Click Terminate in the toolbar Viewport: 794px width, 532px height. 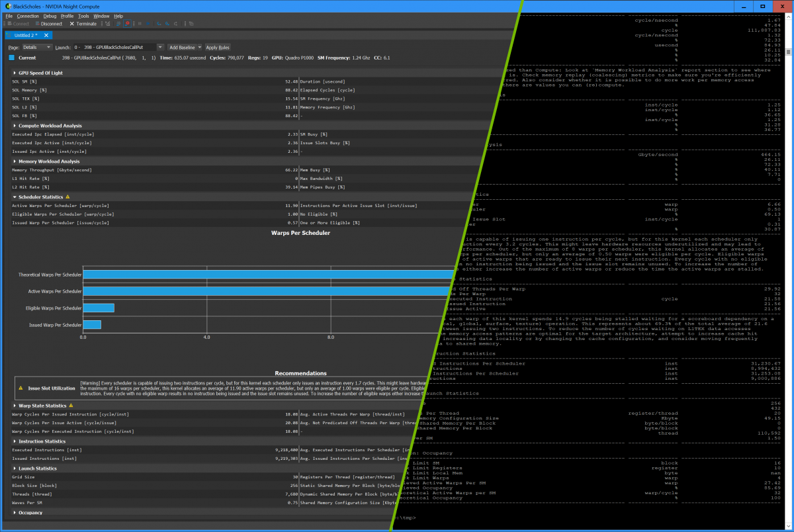click(x=83, y=24)
